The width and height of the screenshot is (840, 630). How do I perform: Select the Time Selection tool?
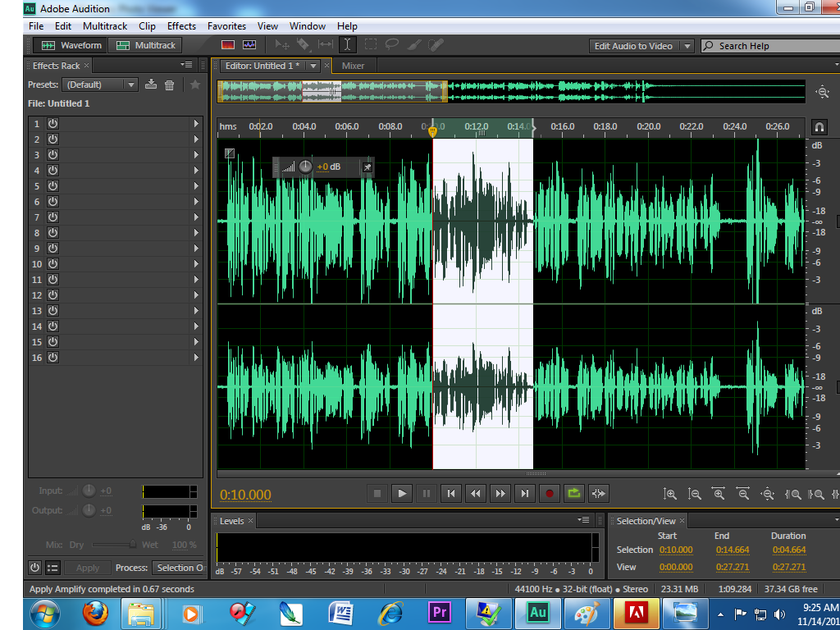(x=348, y=45)
